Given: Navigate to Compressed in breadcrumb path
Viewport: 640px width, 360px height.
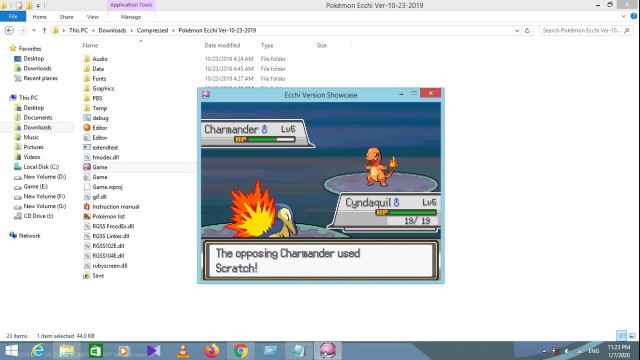Looking at the screenshot, I should (x=152, y=31).
